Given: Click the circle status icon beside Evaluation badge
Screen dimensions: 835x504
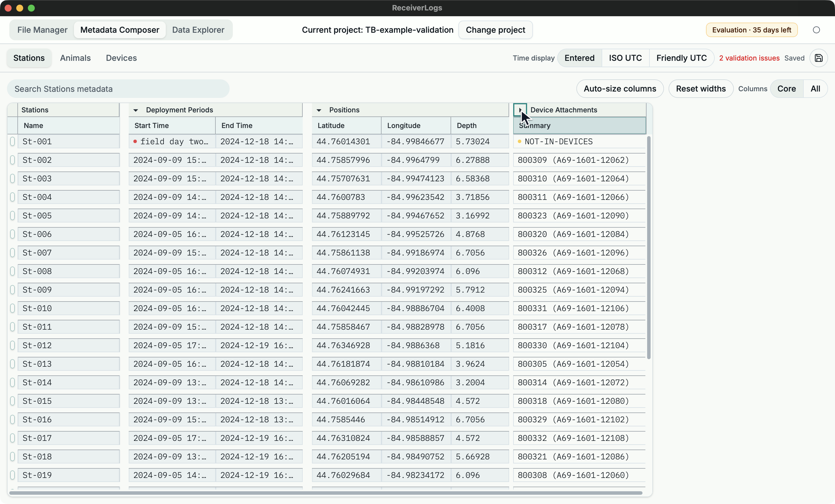Looking at the screenshot, I should click(x=816, y=30).
